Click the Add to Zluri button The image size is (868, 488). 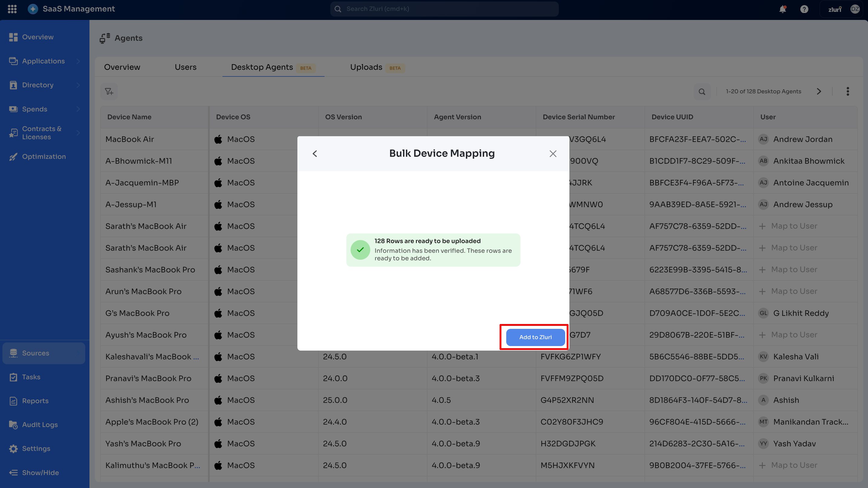535,337
